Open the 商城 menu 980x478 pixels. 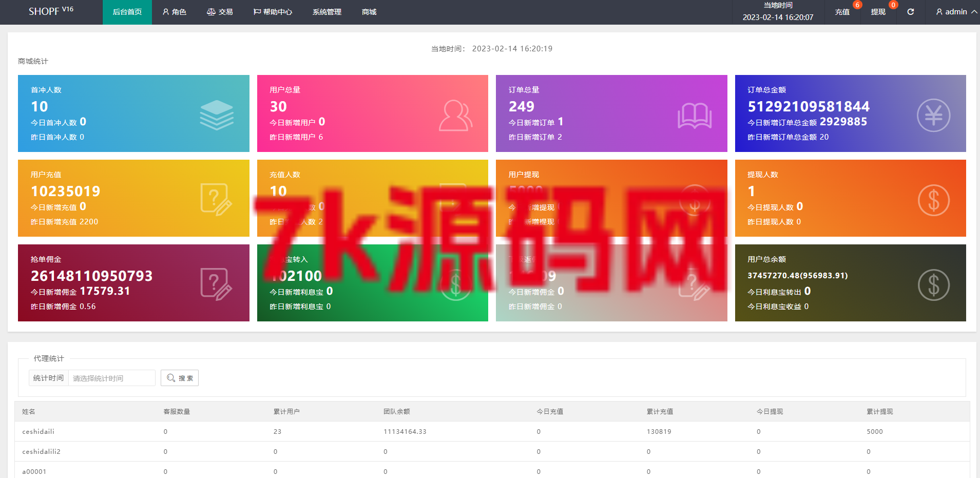click(369, 12)
